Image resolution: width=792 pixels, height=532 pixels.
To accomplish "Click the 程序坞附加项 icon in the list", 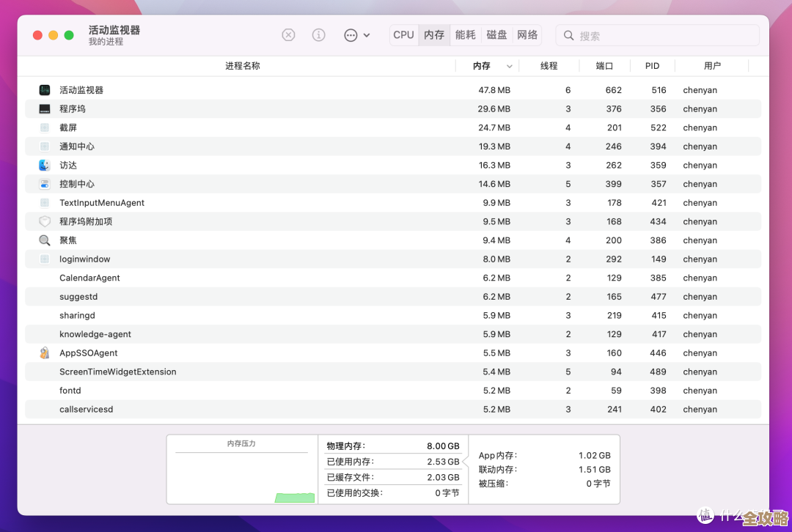I will (44, 221).
